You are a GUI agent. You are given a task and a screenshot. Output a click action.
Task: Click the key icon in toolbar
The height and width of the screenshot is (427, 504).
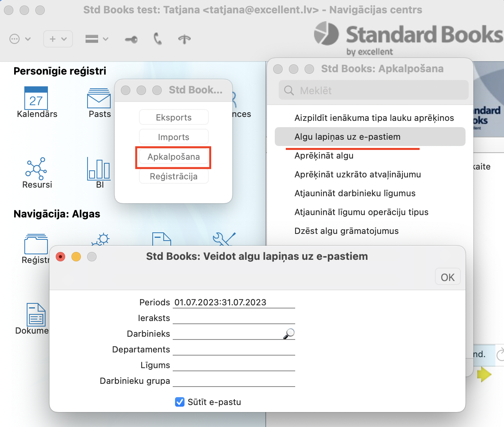coord(131,39)
